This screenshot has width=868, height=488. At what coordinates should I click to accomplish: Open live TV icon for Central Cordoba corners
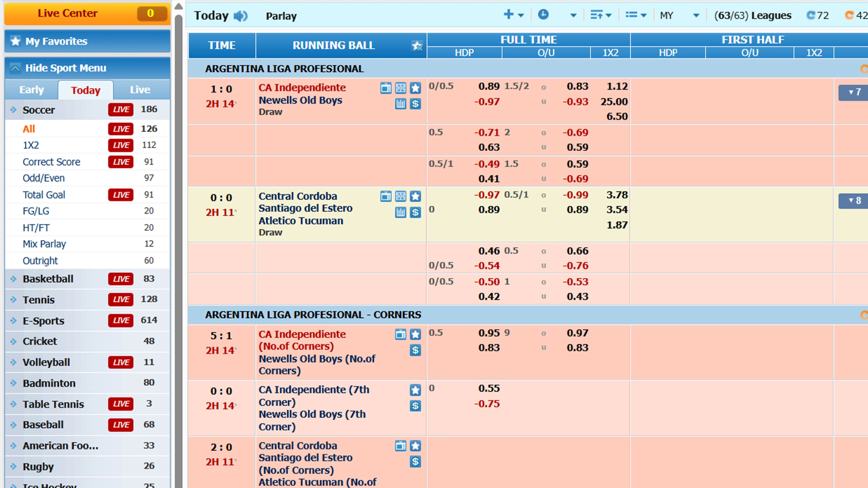click(x=400, y=446)
